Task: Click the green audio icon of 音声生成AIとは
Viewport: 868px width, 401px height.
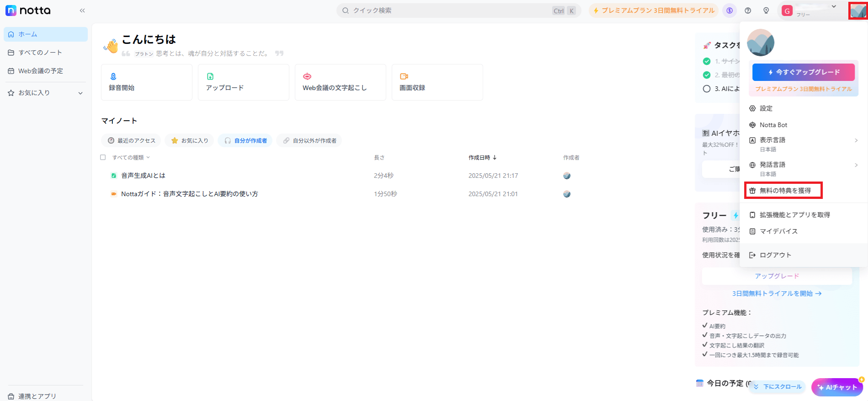Action: pyautogui.click(x=114, y=176)
